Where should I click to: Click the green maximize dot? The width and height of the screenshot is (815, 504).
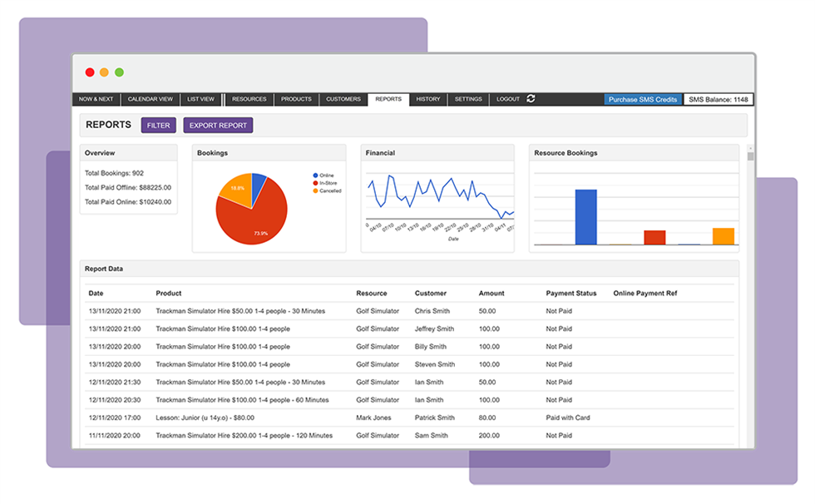point(119,72)
